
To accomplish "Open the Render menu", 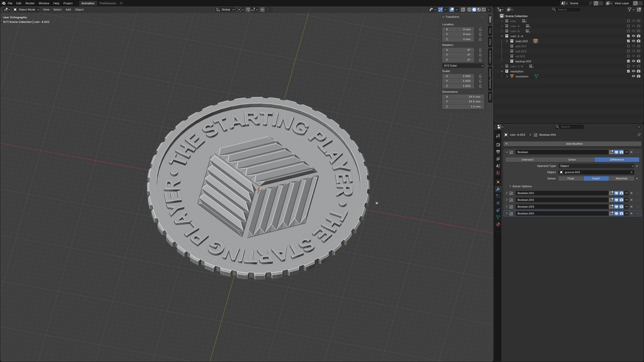I will click(30, 3).
